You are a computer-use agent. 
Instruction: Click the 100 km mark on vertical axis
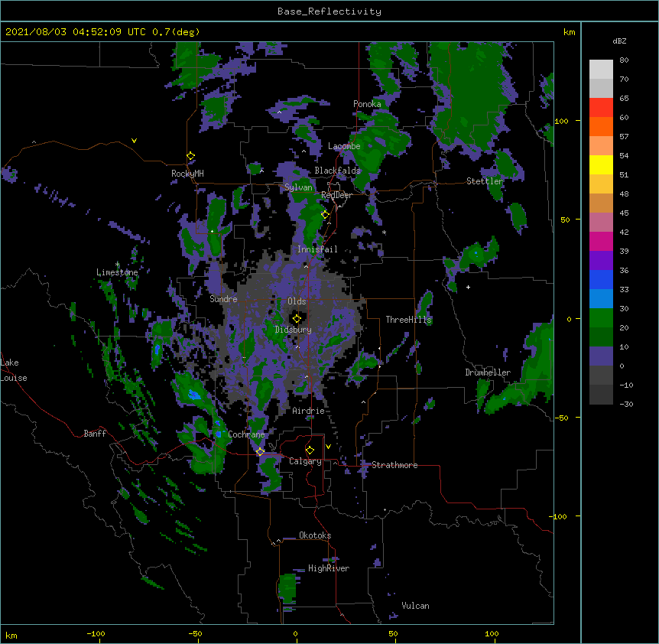(x=561, y=121)
